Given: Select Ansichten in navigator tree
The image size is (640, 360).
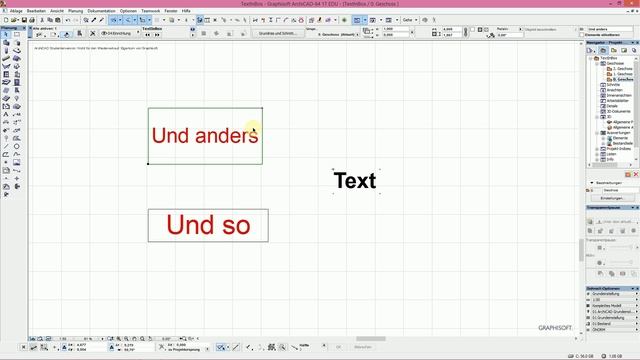Looking at the screenshot, I should point(615,90).
